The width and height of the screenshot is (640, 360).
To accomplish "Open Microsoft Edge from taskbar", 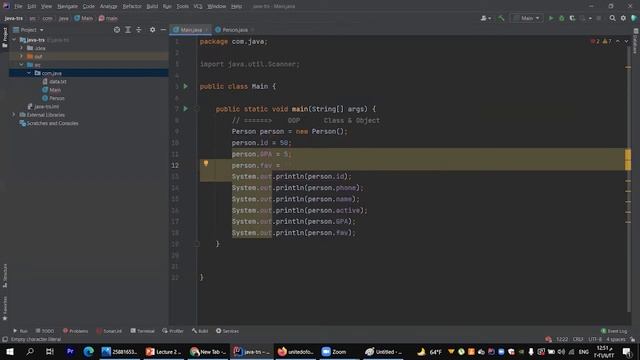I will (89, 351).
